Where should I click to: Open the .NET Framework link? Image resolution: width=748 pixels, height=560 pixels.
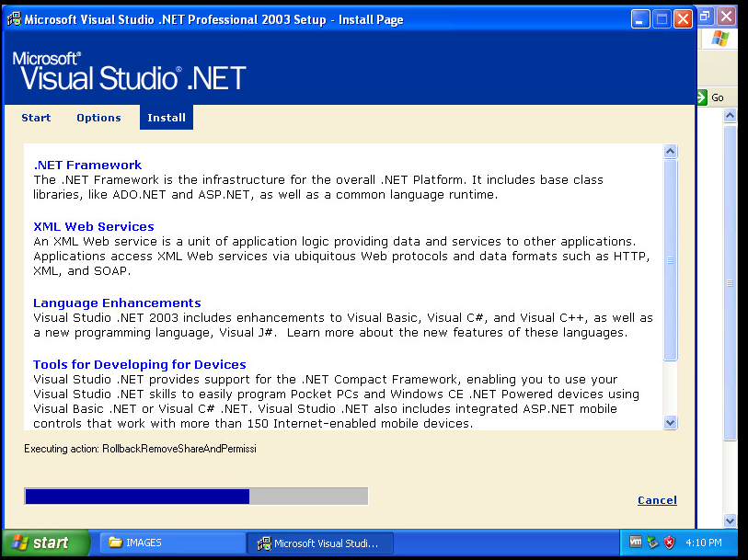point(87,165)
